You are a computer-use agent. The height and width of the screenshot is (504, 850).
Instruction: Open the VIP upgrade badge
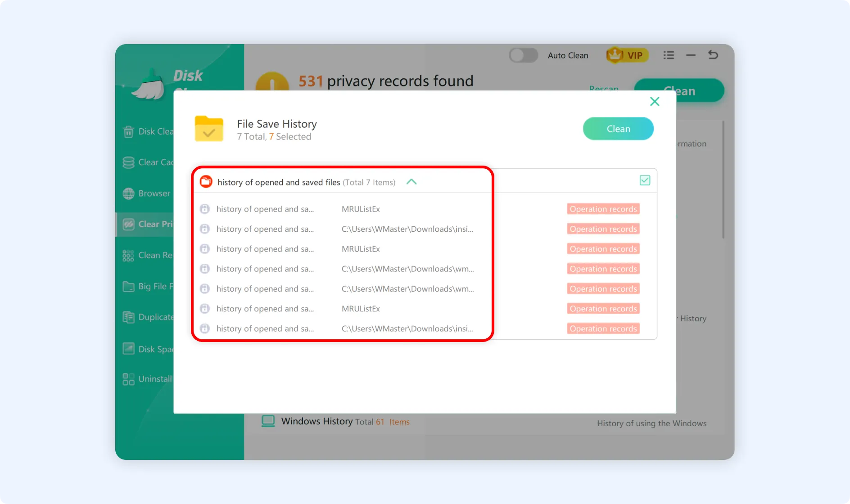[x=627, y=55]
